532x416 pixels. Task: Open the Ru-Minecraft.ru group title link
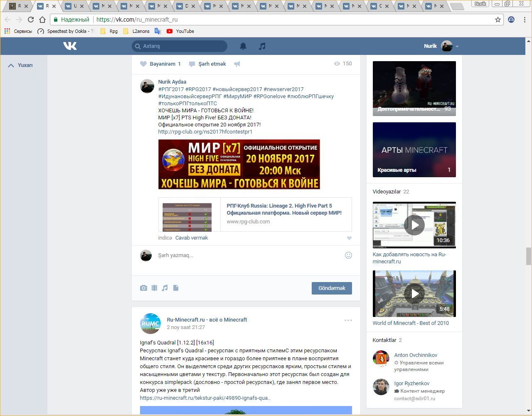[207, 320]
